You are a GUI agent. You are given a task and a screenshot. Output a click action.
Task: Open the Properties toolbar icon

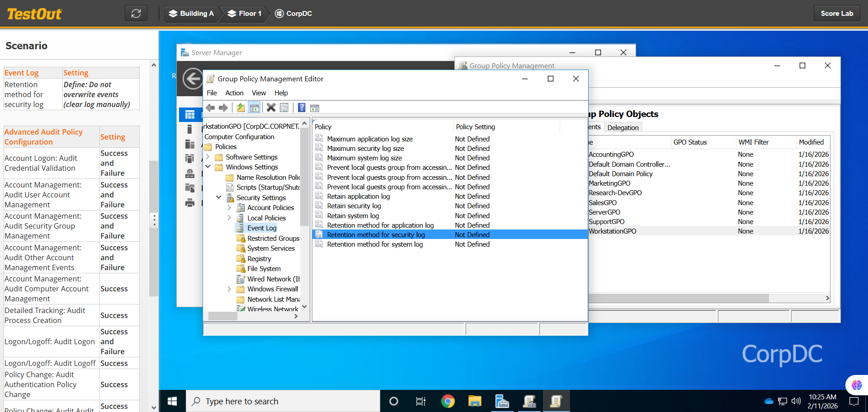[x=284, y=108]
